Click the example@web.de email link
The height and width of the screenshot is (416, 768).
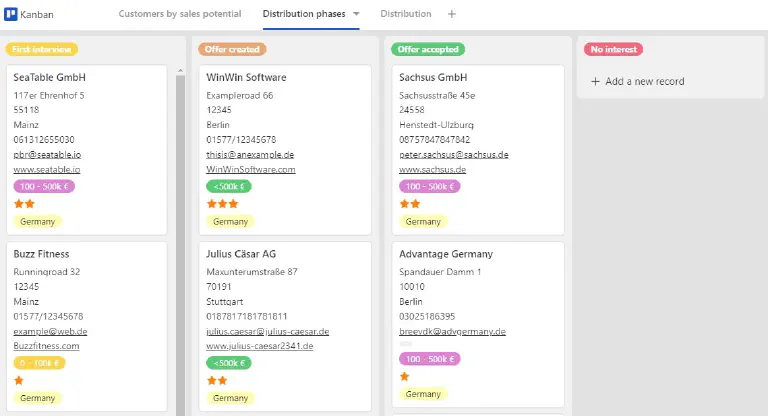coord(50,331)
